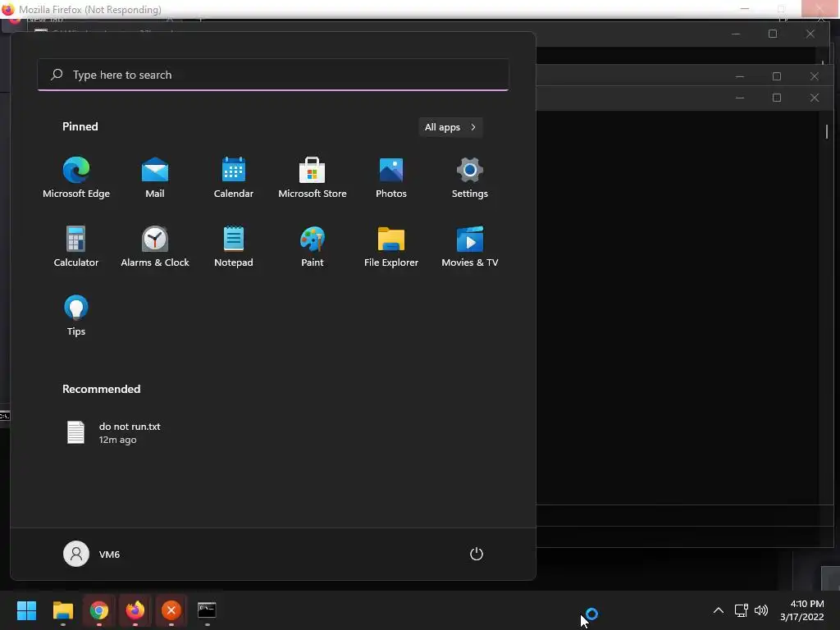
Task: Launch the Paint app
Action: [x=313, y=246]
